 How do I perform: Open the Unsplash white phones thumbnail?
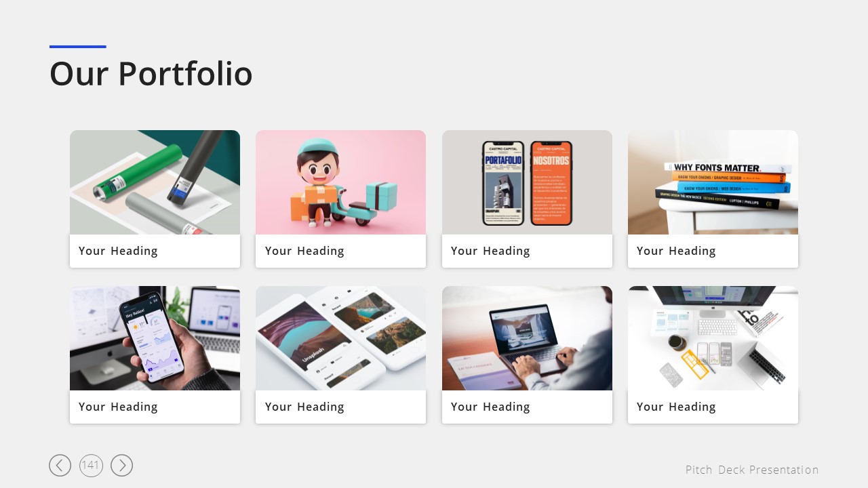click(x=340, y=338)
